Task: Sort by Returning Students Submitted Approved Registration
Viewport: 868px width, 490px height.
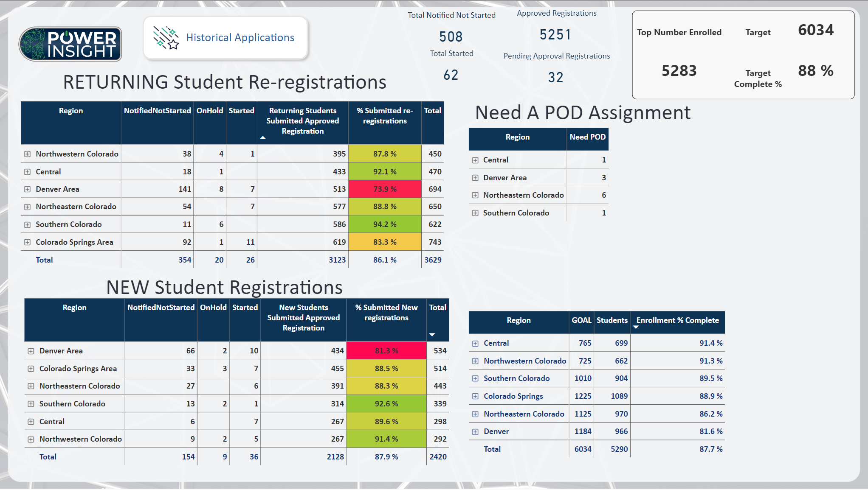Action: [x=303, y=121]
